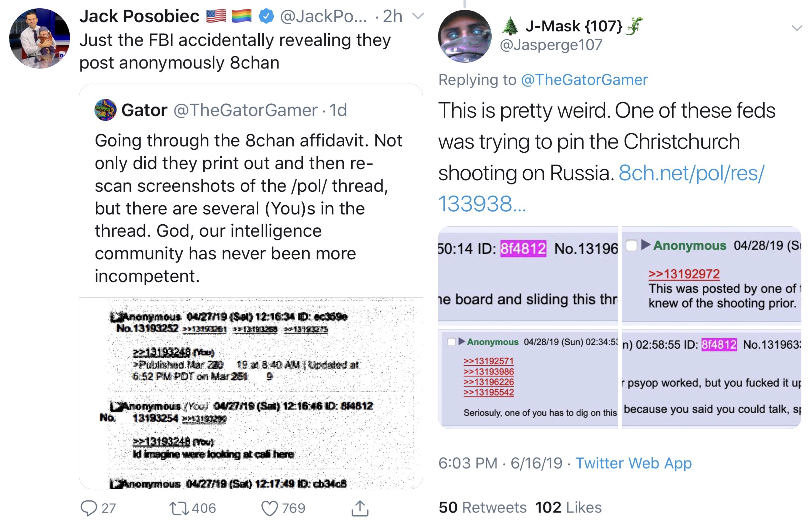The width and height of the screenshot is (812, 527).
Task: Tick the checkbox beside Anonymous 02:34 post
Action: (451, 341)
